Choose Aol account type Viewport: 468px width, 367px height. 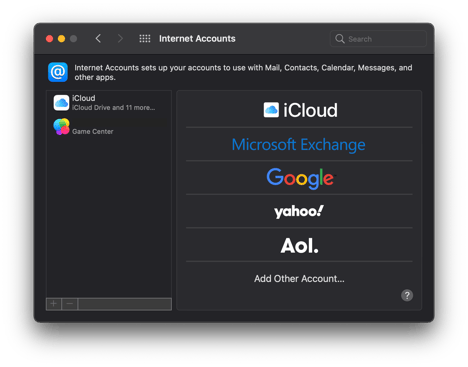[299, 245]
